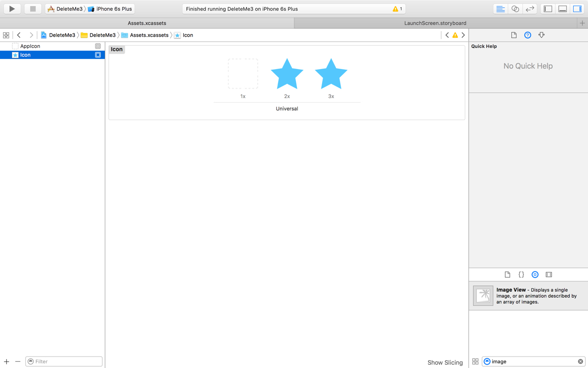The height and width of the screenshot is (368, 588).
Task: Select iPhone 6s Plus run destination
Action: 109,9
